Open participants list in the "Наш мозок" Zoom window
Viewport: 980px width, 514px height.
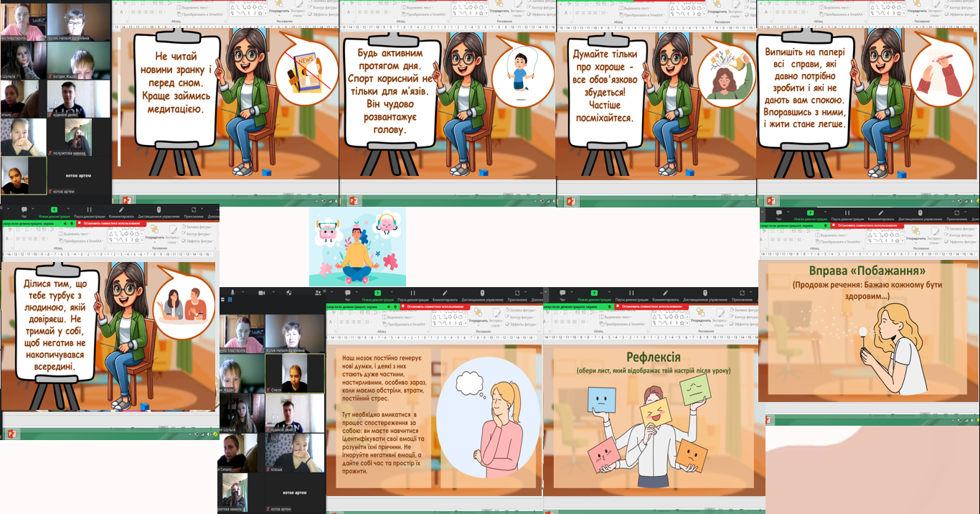pyautogui.click(x=317, y=293)
